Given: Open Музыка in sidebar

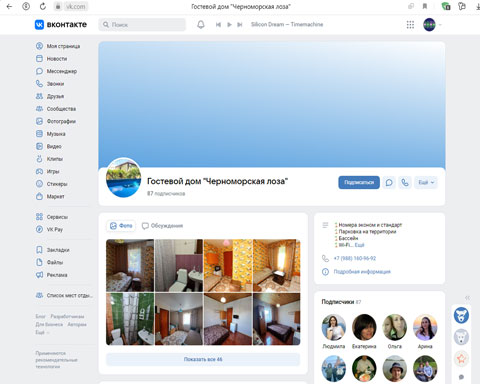Looking at the screenshot, I should point(51,134).
